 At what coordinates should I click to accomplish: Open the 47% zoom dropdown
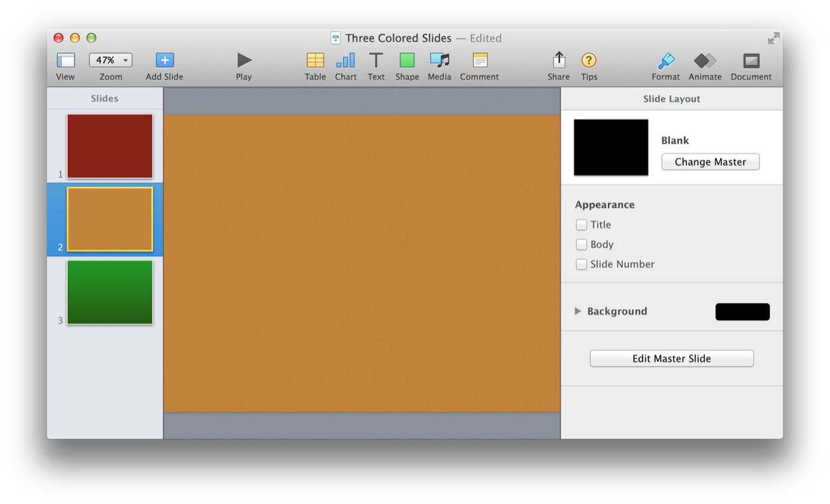[x=110, y=60]
